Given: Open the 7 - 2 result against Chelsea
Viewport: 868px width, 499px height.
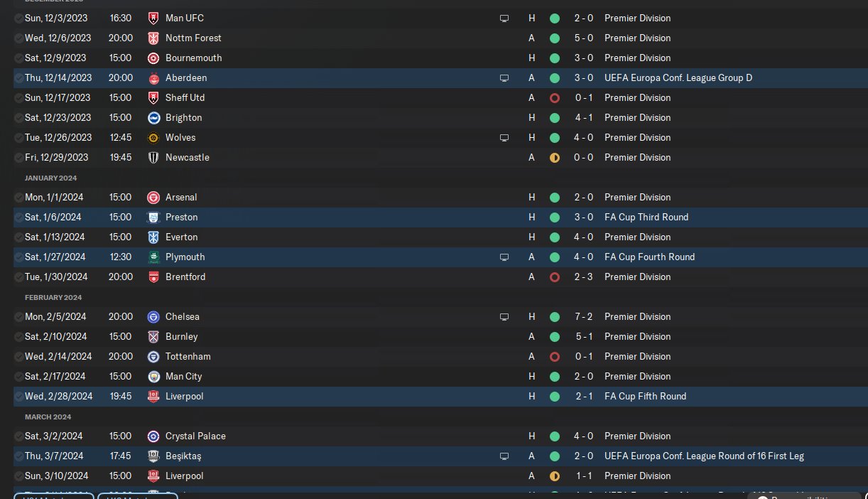Looking at the screenshot, I should coord(583,316).
